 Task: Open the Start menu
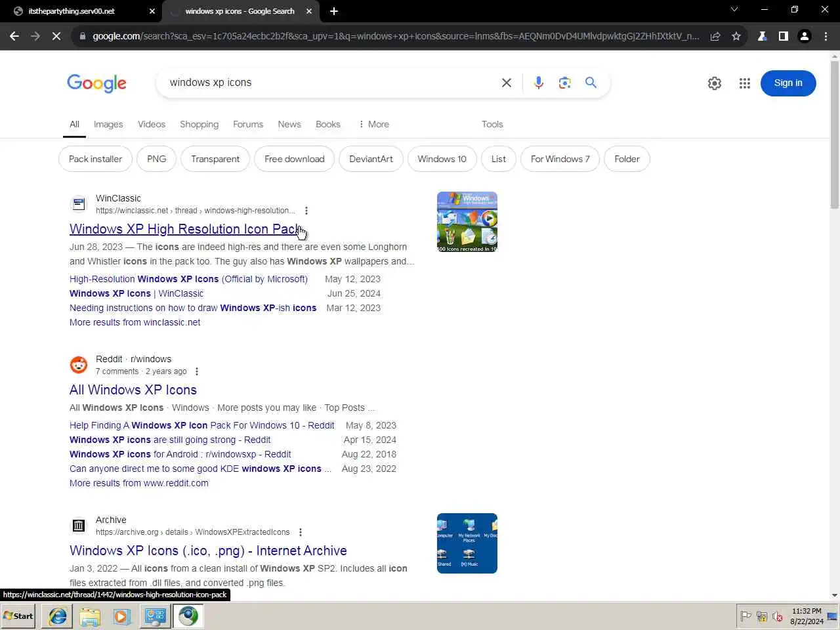click(18, 616)
